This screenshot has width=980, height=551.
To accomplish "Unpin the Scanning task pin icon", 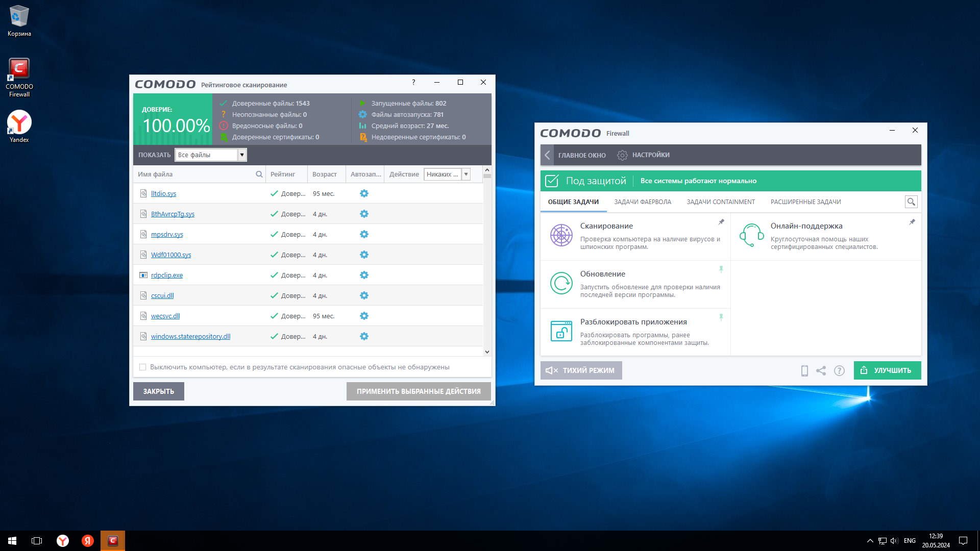I will click(721, 222).
